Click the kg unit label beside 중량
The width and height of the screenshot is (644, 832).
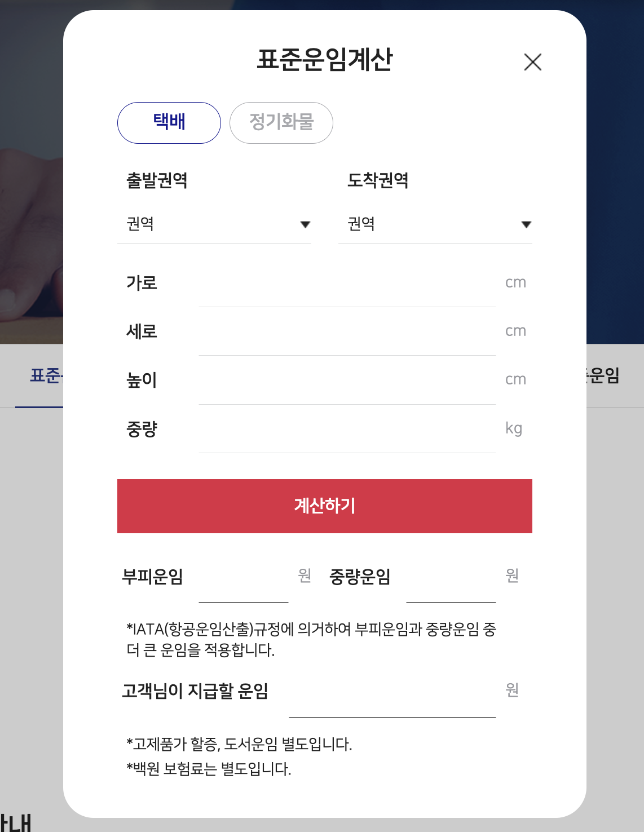(514, 428)
